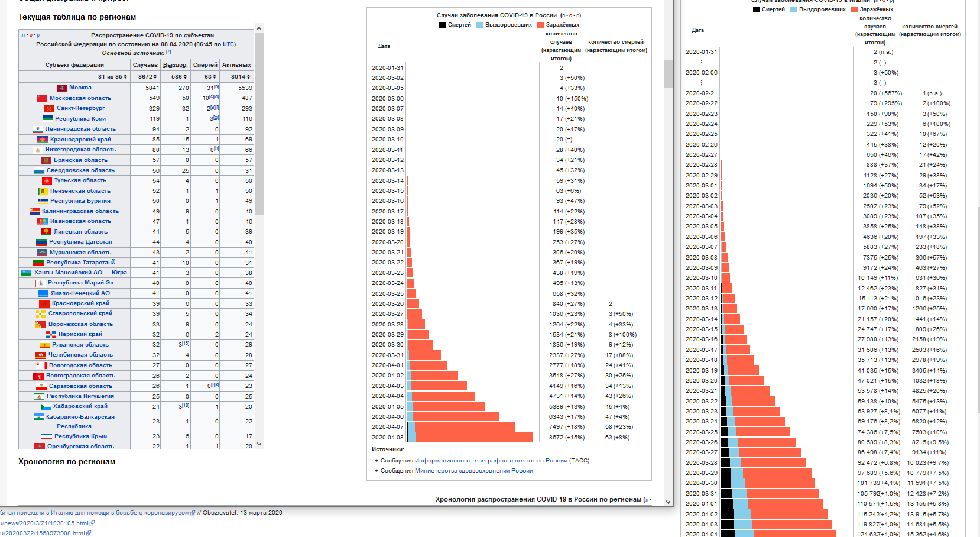
Task: Click the red Заражённых legend swatch in Russia chart
Action: click(x=541, y=25)
